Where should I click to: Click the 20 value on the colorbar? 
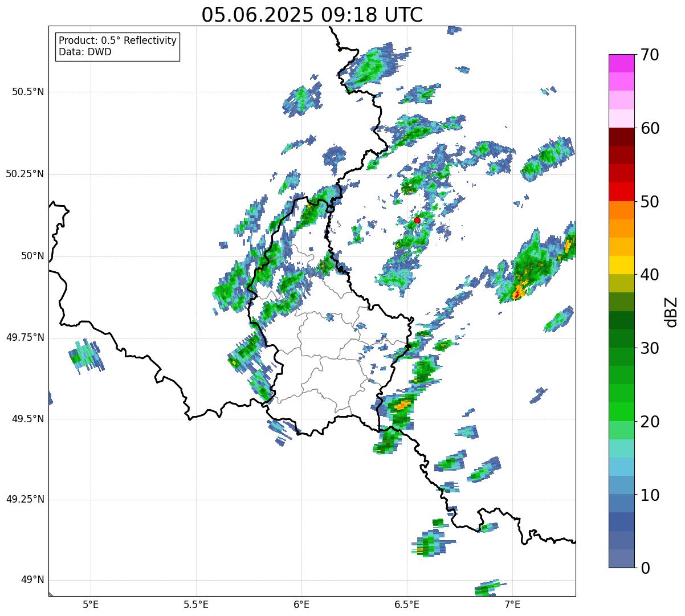click(649, 422)
